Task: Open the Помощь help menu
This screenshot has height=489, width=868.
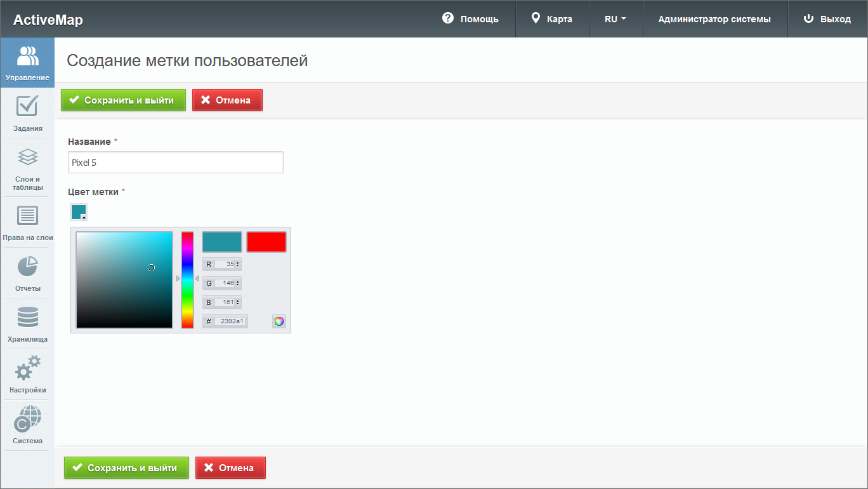Action: 470,19
